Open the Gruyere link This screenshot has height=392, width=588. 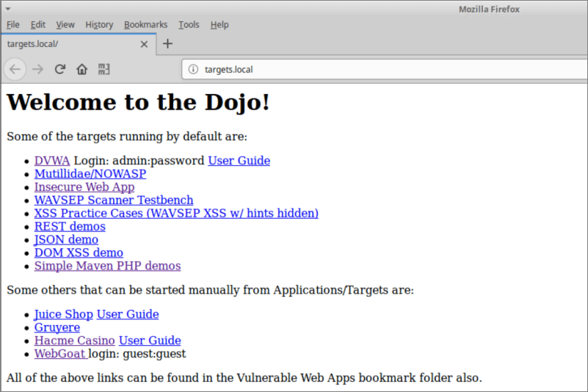click(x=57, y=327)
